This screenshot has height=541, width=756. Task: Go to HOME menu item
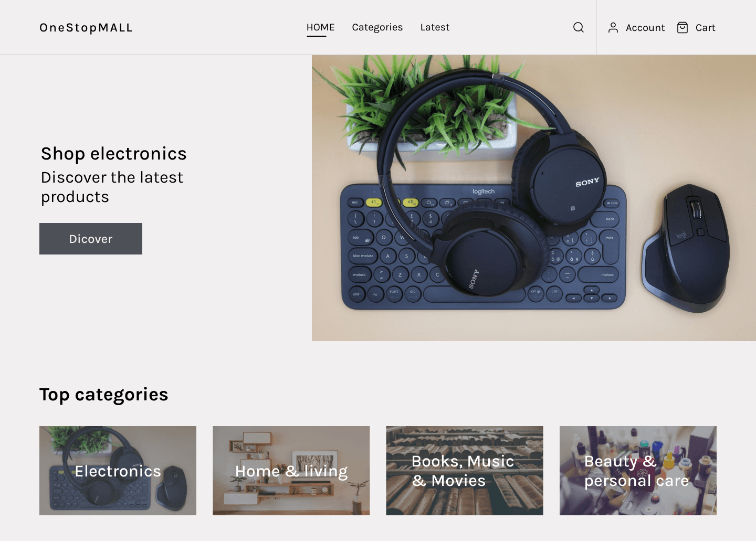pyautogui.click(x=320, y=27)
